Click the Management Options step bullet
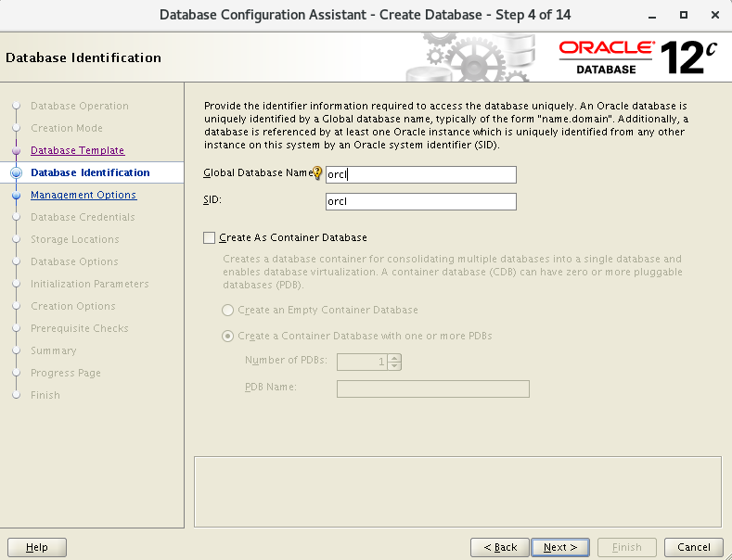Viewport: 732px width, 560px height. [17, 195]
